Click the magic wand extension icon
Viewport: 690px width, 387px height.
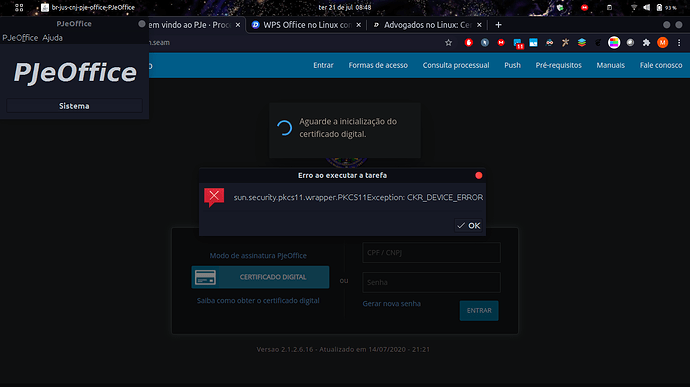pyautogui.click(x=565, y=43)
